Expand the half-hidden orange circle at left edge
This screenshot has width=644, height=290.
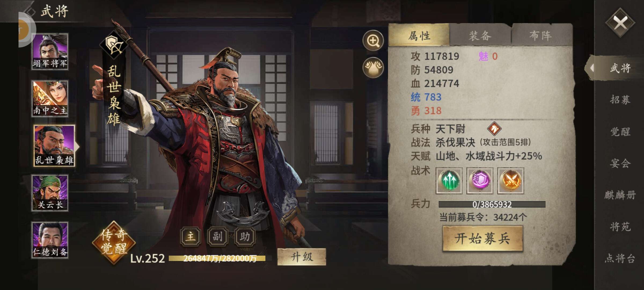(27, 29)
